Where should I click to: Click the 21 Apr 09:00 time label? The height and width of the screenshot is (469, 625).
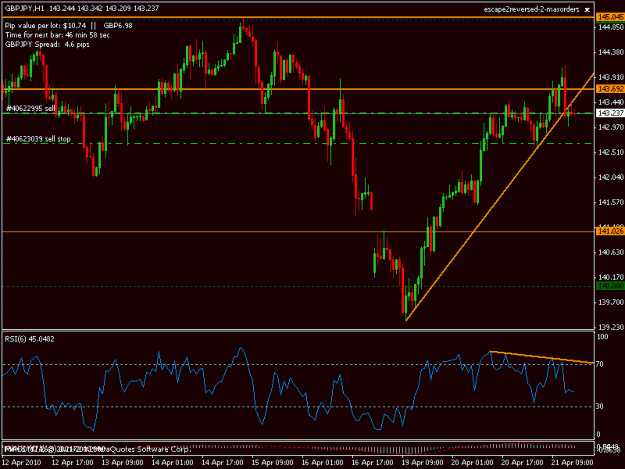click(x=572, y=462)
